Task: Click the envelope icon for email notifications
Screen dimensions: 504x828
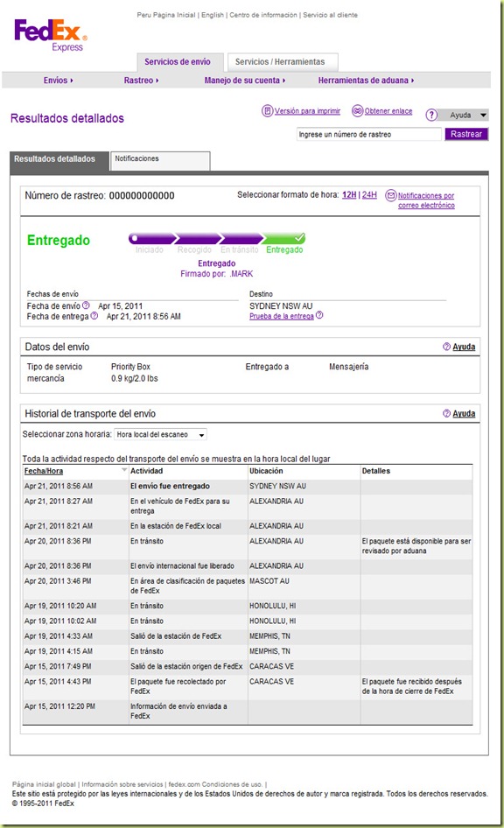Action: pos(390,195)
